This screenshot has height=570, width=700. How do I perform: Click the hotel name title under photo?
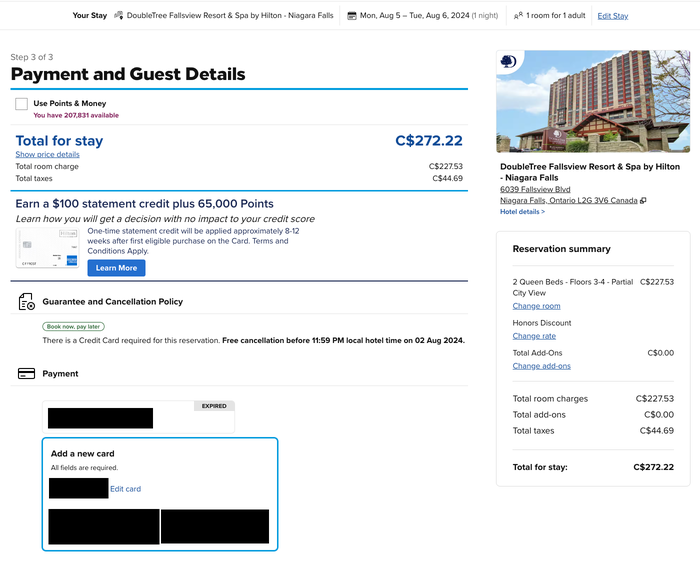tap(590, 172)
